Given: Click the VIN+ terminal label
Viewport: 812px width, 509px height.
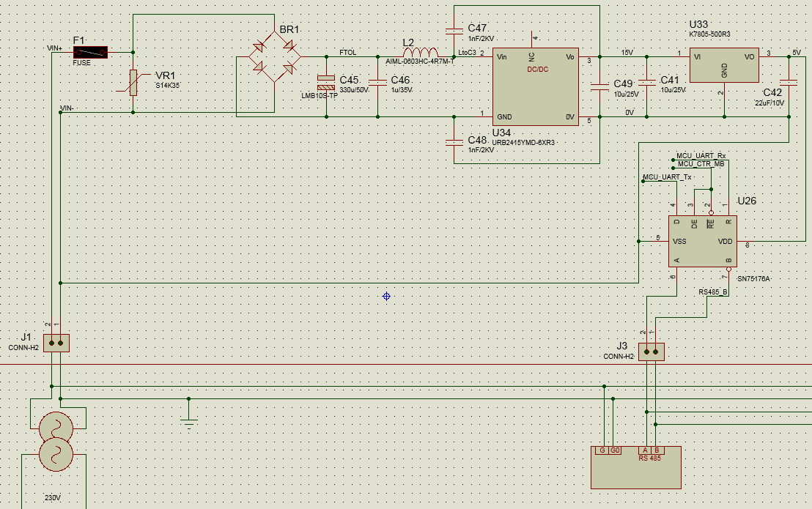Looking at the screenshot, I should (x=54, y=48).
